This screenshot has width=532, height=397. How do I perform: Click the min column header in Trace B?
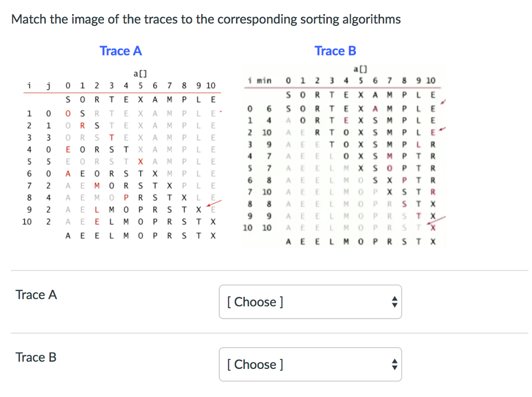[x=264, y=80]
